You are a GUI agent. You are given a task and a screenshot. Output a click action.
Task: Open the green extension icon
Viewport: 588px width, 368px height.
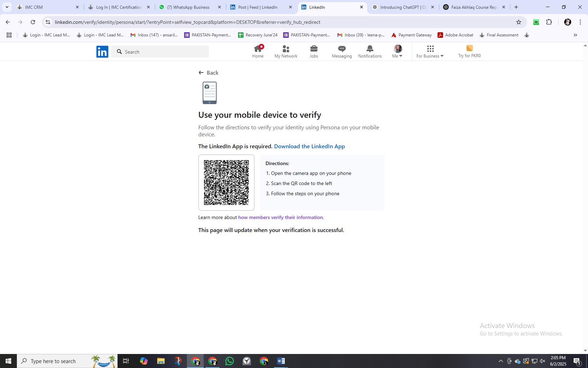[536, 22]
